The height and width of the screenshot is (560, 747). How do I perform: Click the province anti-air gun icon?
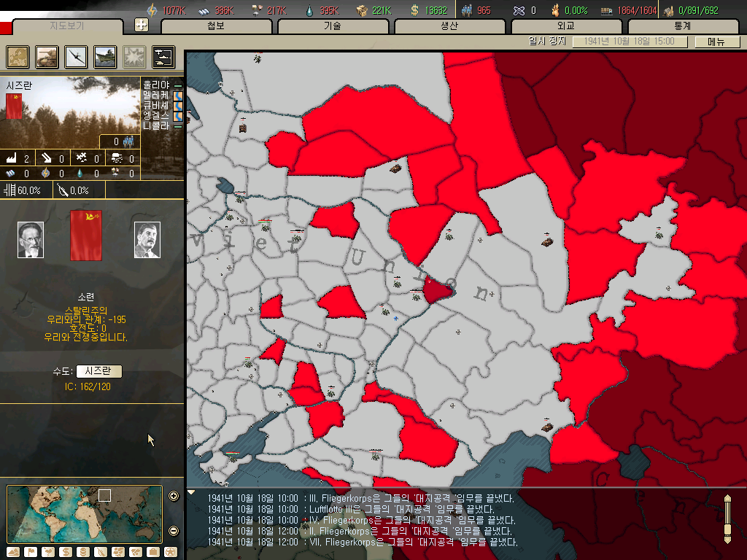47,158
